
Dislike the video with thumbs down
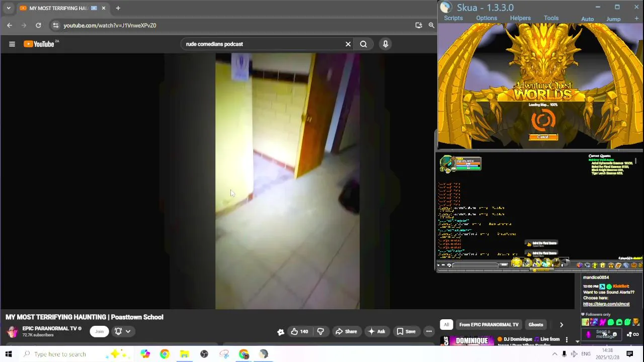point(320,331)
